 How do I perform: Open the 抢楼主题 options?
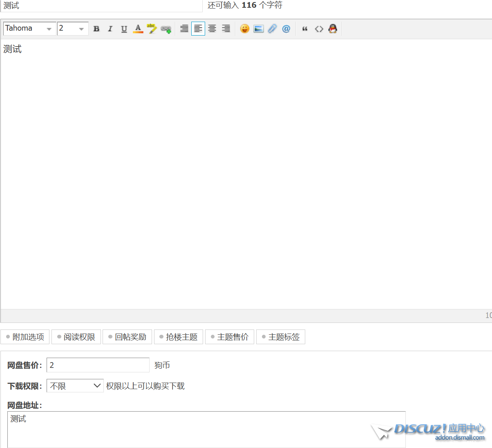click(x=179, y=337)
